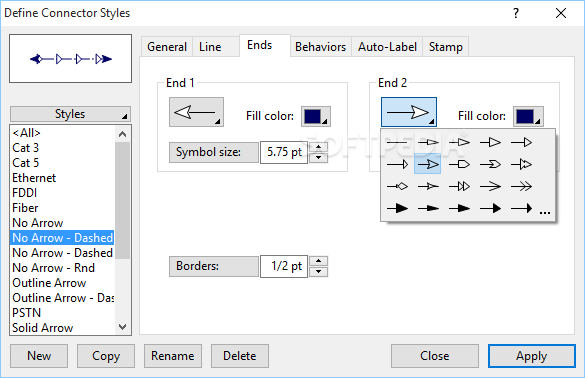Choose the FDDI style
Screen dimensions: 585x378
(x=62, y=193)
